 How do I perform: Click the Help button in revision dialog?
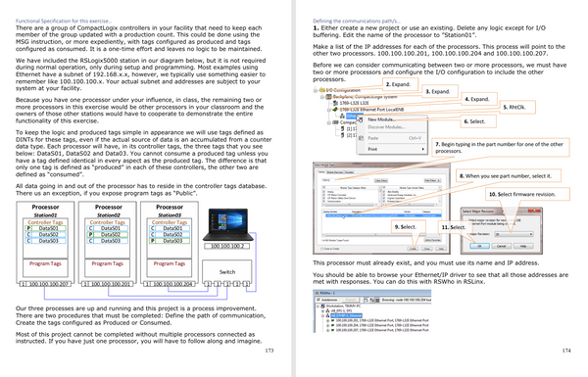point(523,246)
